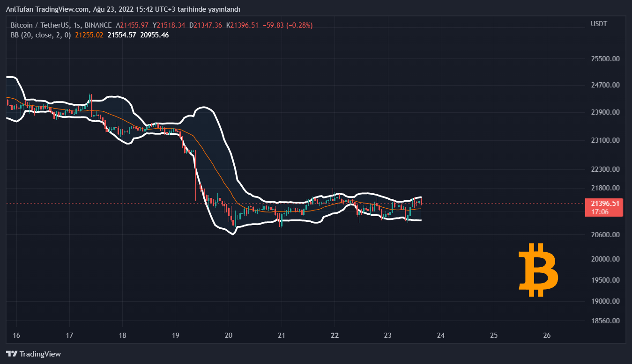
Task: Select the BB (20, close, 2, 0) indicator label
Action: 41,35
